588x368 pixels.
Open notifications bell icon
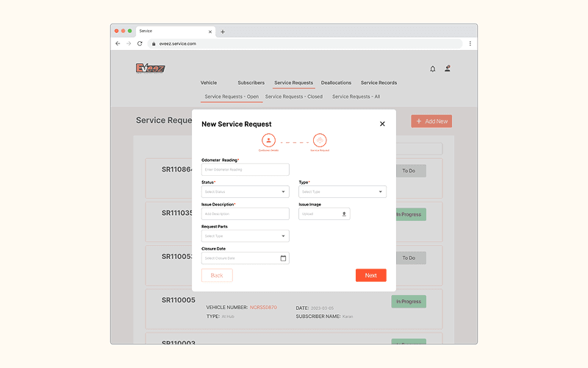(433, 68)
